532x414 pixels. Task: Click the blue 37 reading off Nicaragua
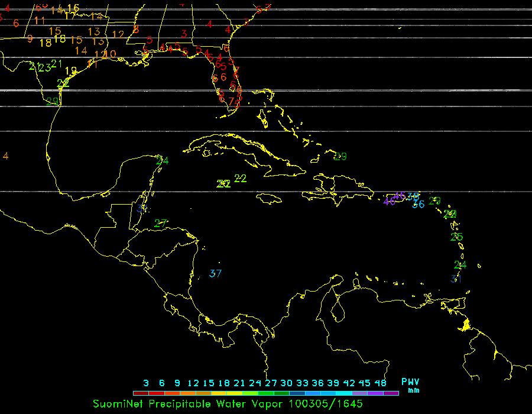[215, 273]
